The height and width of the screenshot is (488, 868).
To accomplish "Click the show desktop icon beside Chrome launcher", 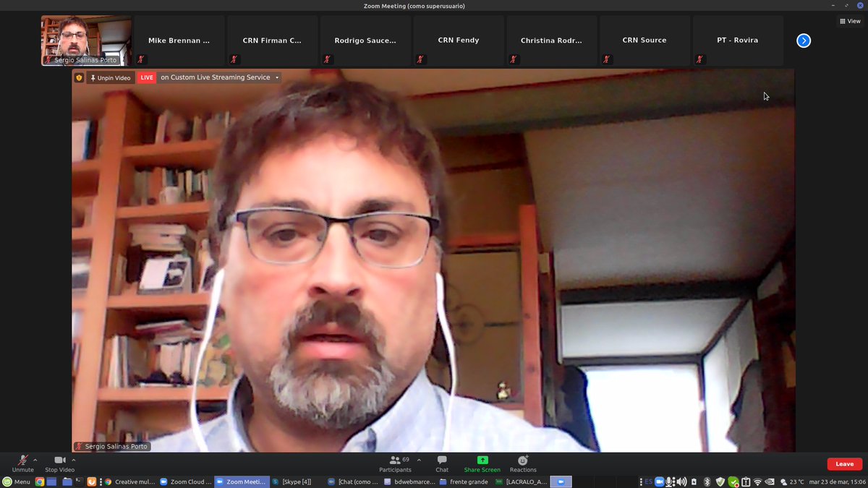I will click(x=52, y=481).
